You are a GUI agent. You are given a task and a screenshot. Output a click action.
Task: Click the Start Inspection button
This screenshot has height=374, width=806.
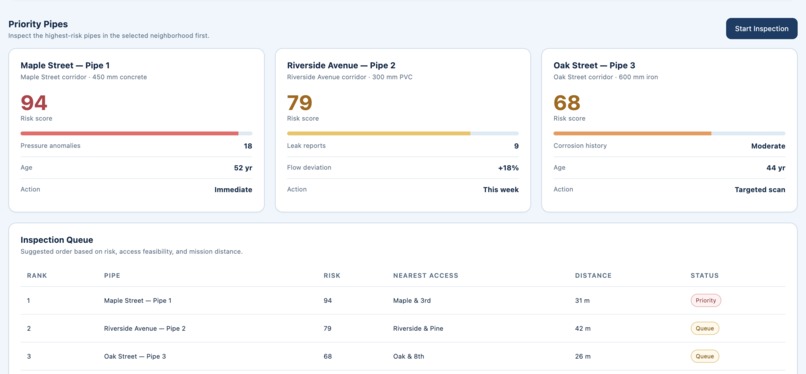761,29
